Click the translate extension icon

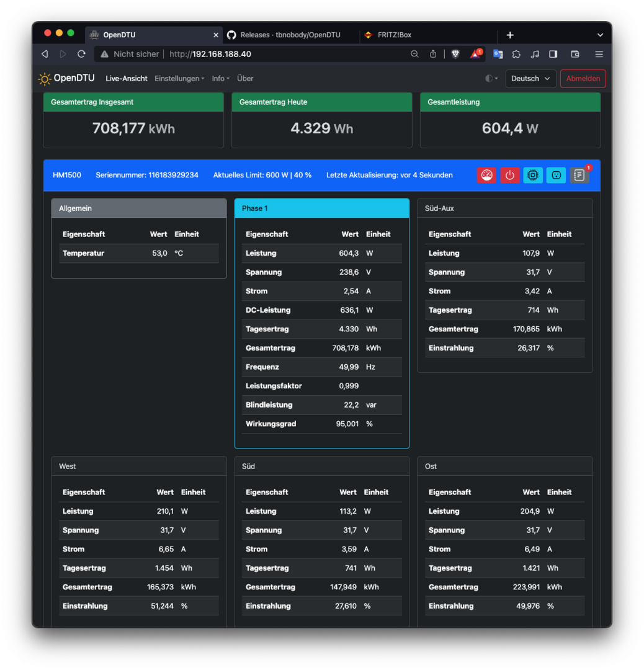[x=498, y=54]
